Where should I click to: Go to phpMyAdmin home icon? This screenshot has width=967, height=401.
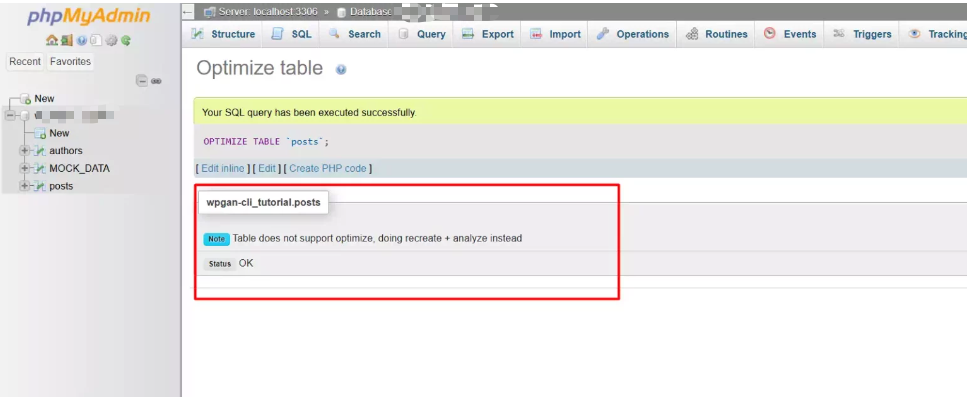52,41
